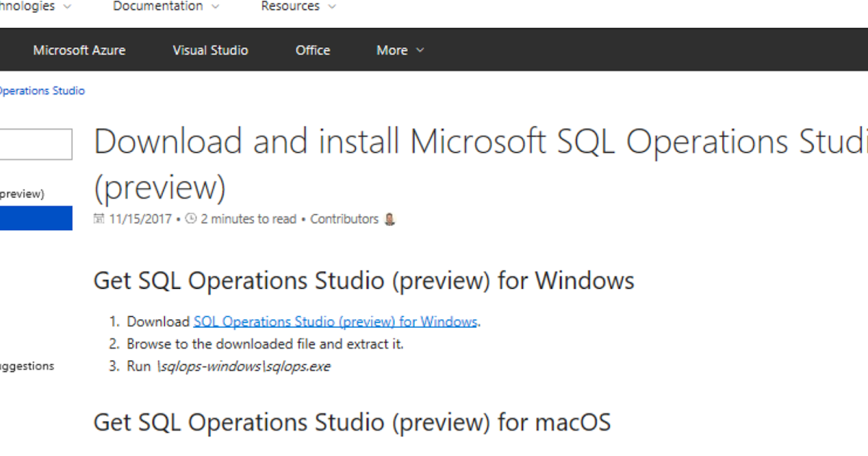Select Microsoft Azure in the product bar

tap(80, 49)
